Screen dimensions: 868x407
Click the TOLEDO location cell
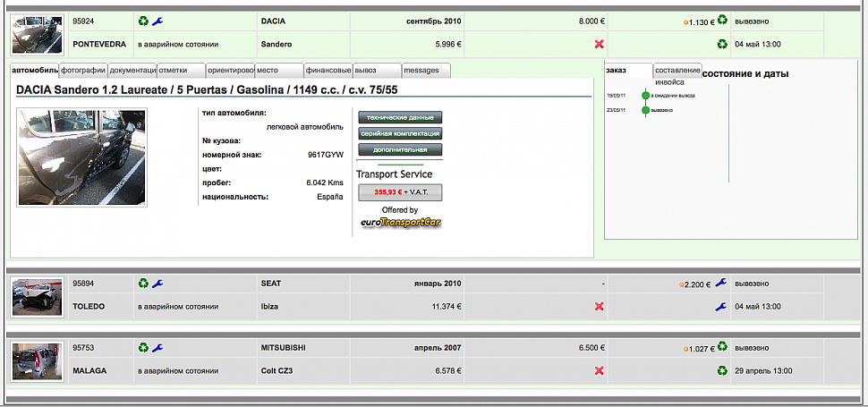[99, 306]
